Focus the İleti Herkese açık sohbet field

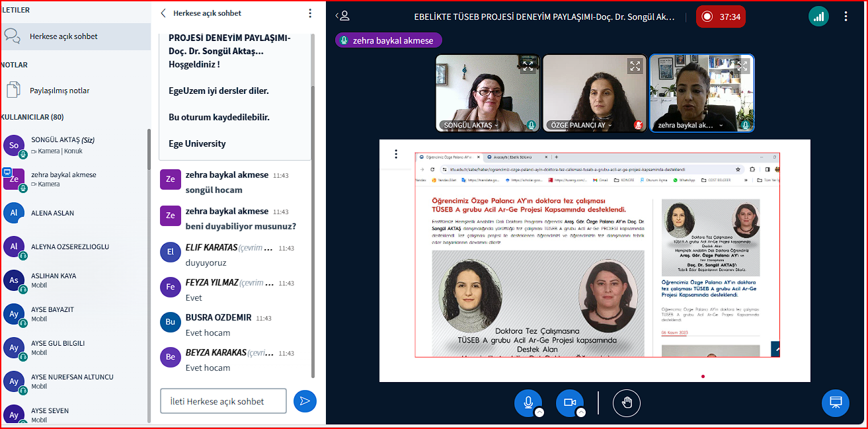pyautogui.click(x=223, y=401)
